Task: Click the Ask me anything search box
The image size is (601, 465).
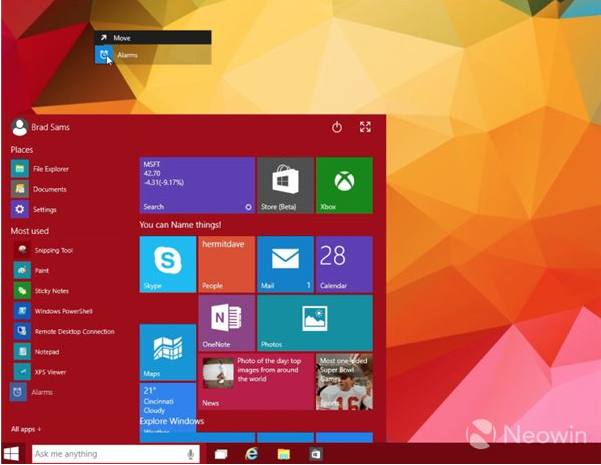Action: [x=110, y=454]
